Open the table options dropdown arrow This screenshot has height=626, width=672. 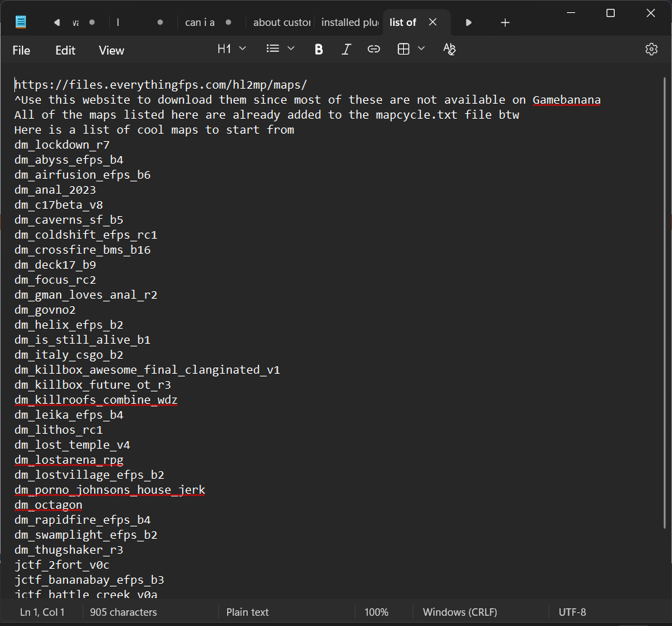coord(421,49)
